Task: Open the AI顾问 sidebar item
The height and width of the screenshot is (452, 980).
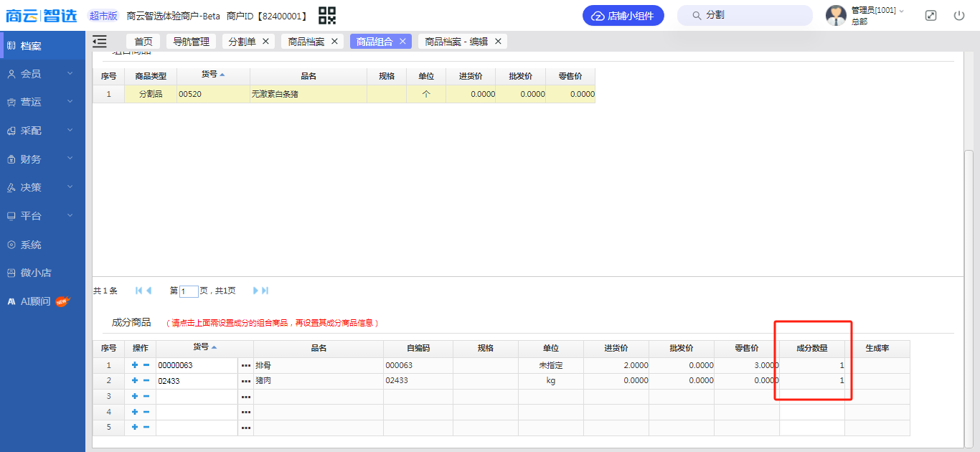Action: click(x=42, y=301)
